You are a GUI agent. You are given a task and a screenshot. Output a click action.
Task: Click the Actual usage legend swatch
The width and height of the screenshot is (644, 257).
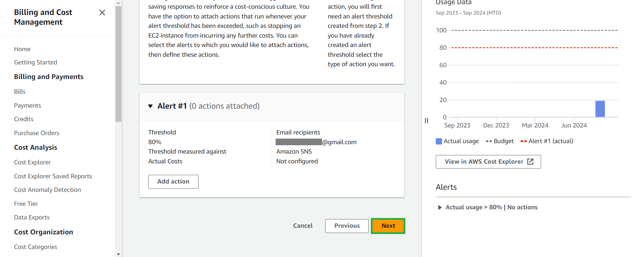click(x=439, y=141)
